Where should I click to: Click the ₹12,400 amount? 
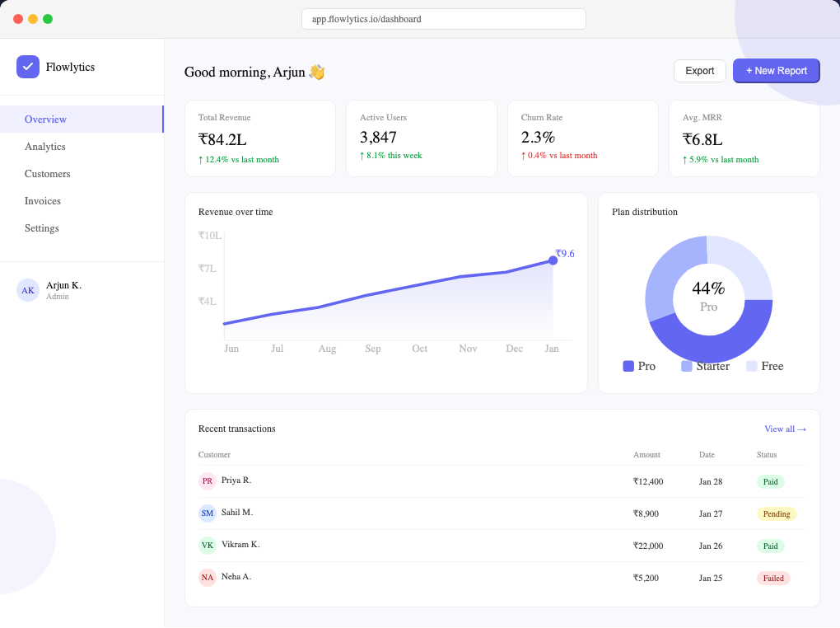click(648, 481)
